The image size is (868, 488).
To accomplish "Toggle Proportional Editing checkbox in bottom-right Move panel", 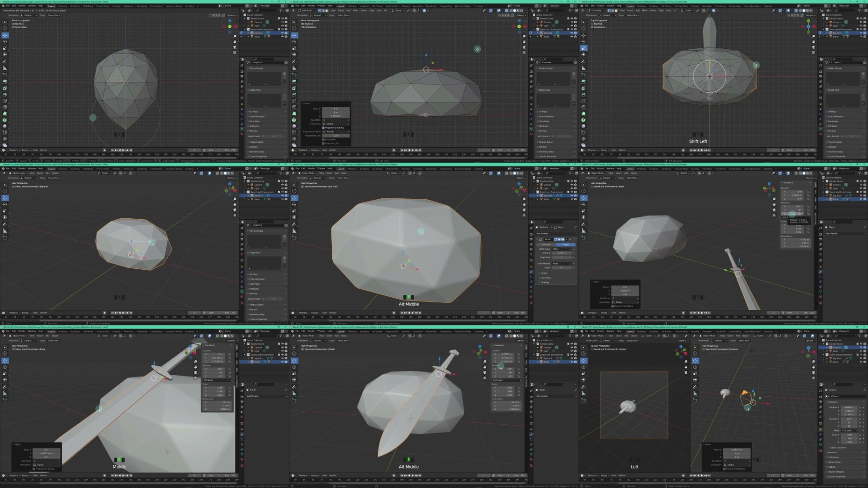I will 725,469.
